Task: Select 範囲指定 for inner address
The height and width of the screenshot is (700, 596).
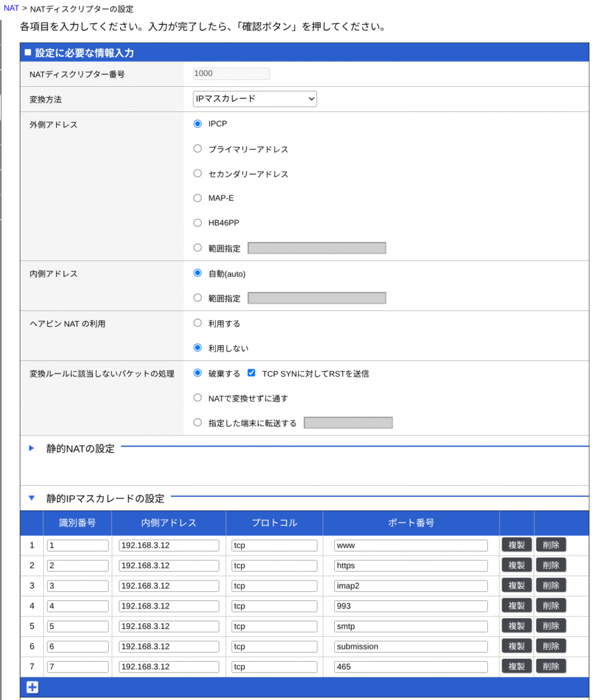Action: tap(198, 298)
